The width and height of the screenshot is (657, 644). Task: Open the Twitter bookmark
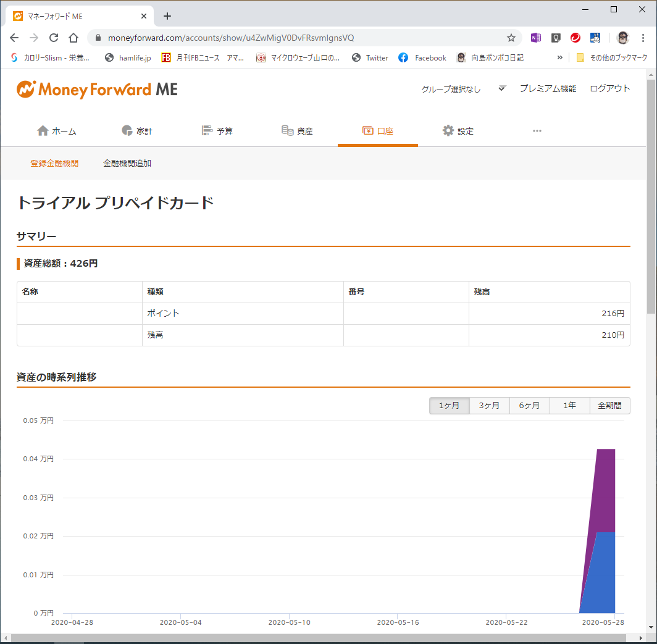click(370, 58)
